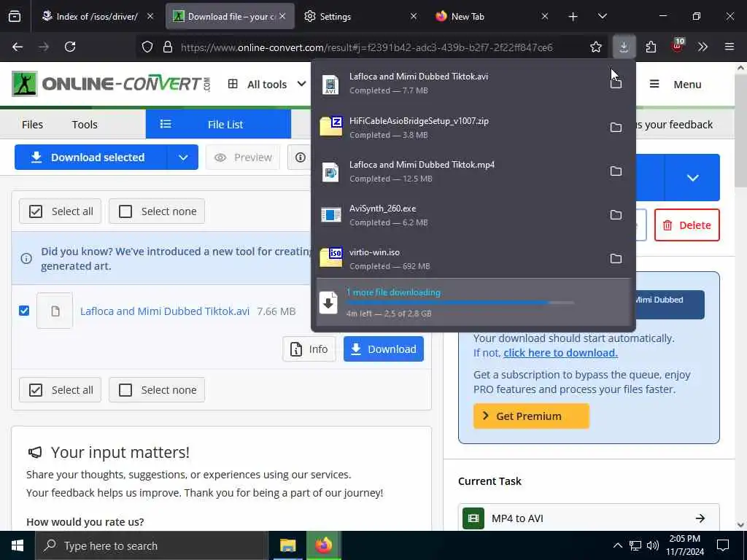Bookmark this page with star icon
747x560 pixels.
pyautogui.click(x=595, y=47)
